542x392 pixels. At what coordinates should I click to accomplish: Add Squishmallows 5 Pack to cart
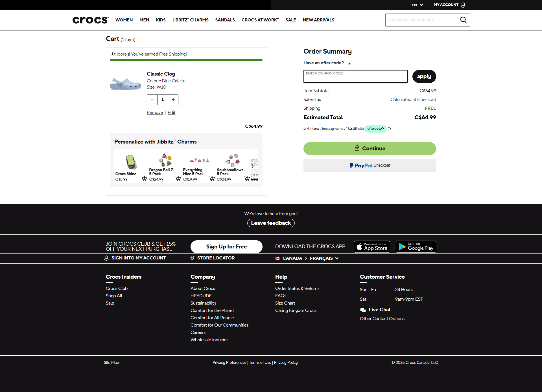coord(247,179)
